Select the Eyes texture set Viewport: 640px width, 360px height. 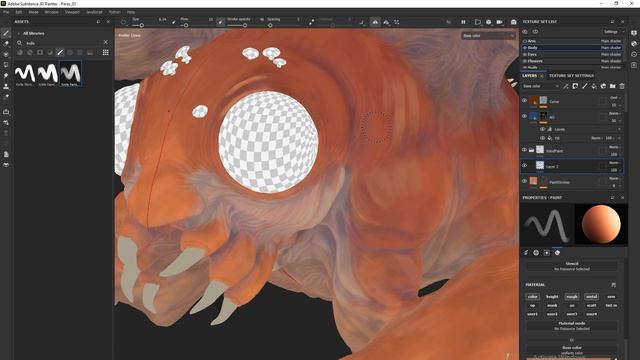tap(571, 54)
